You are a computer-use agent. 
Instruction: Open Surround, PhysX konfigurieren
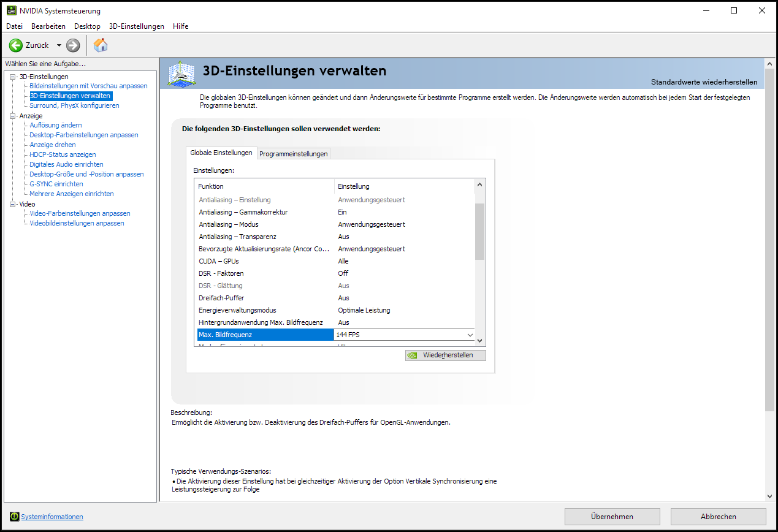point(74,105)
